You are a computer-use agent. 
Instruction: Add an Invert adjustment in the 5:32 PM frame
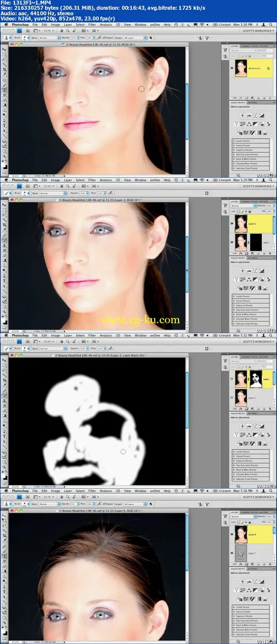[240, 443]
